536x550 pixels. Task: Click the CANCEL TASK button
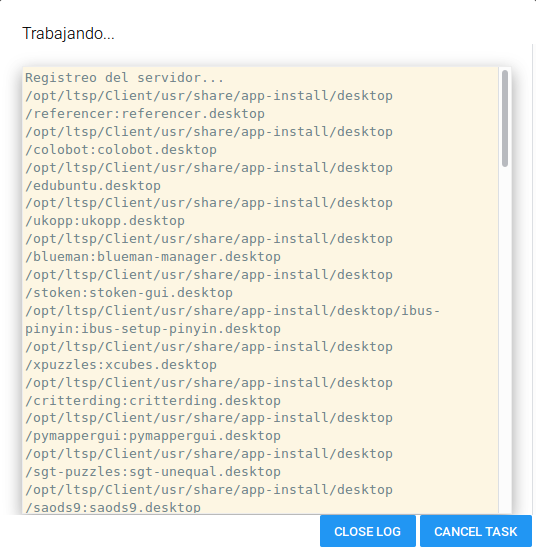click(476, 531)
